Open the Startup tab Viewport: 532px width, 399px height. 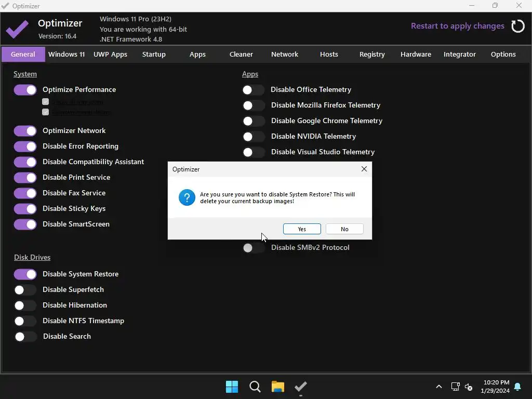154,54
